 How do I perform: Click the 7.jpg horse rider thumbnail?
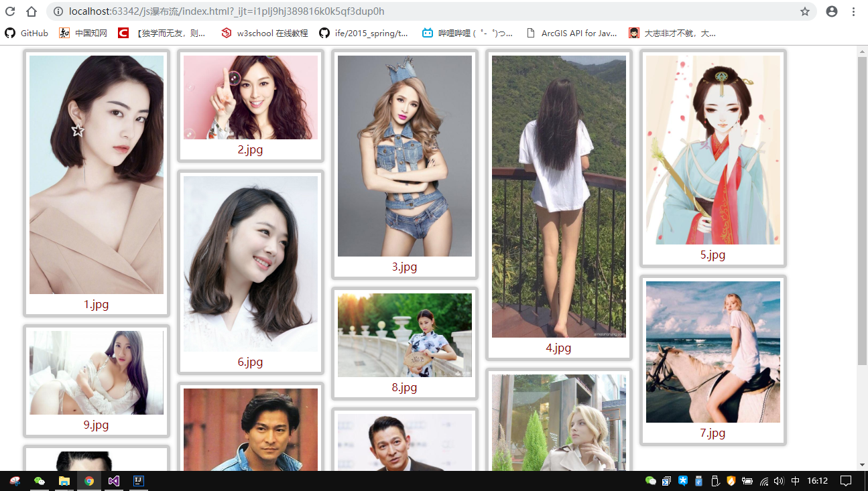[x=713, y=352]
